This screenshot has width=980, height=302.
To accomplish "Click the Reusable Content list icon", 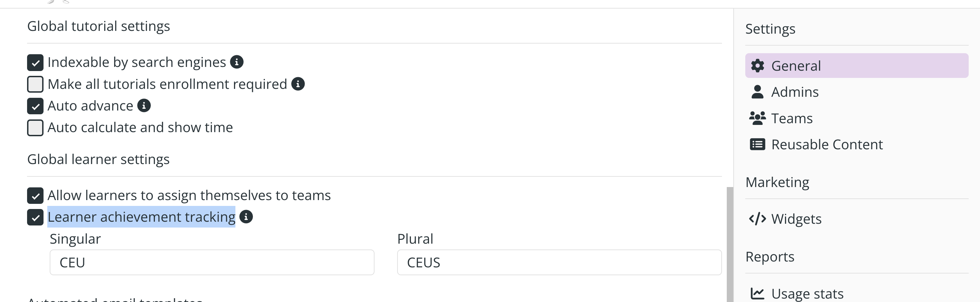I will [x=758, y=145].
